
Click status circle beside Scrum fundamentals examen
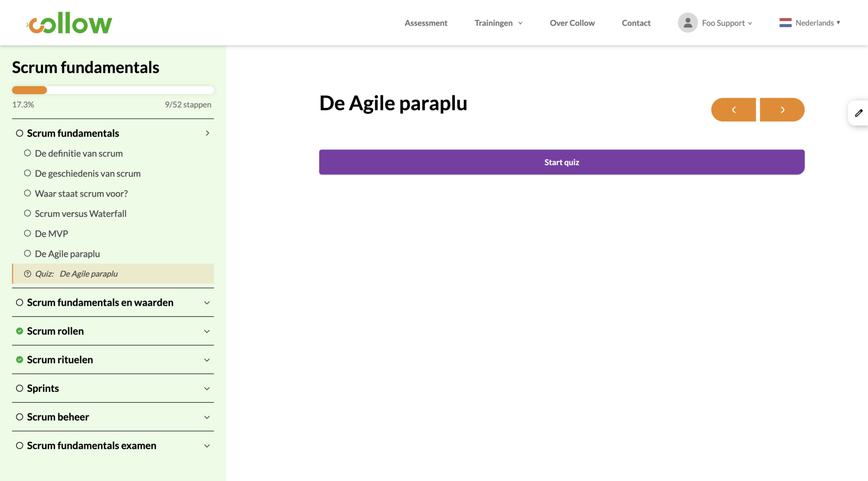click(x=19, y=445)
